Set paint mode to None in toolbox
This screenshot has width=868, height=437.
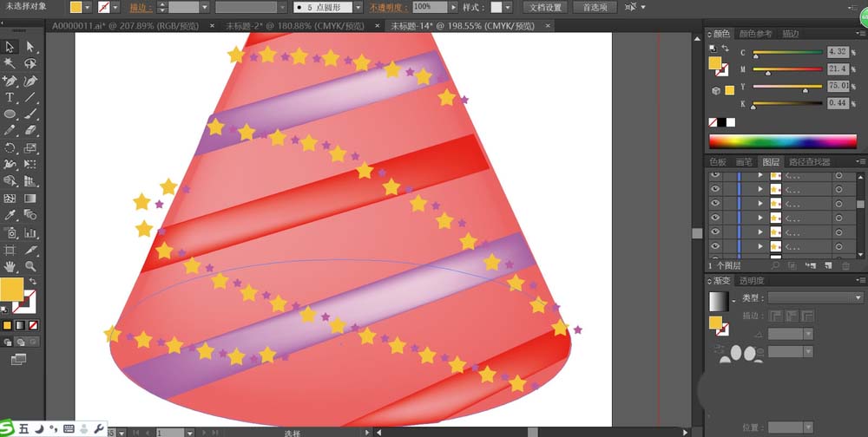[33, 325]
